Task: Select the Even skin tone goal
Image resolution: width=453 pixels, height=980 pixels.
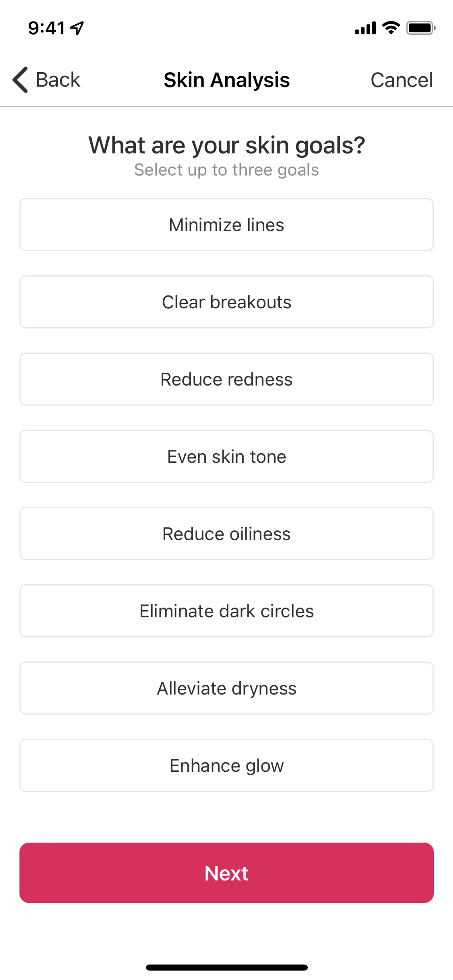Action: point(226,456)
